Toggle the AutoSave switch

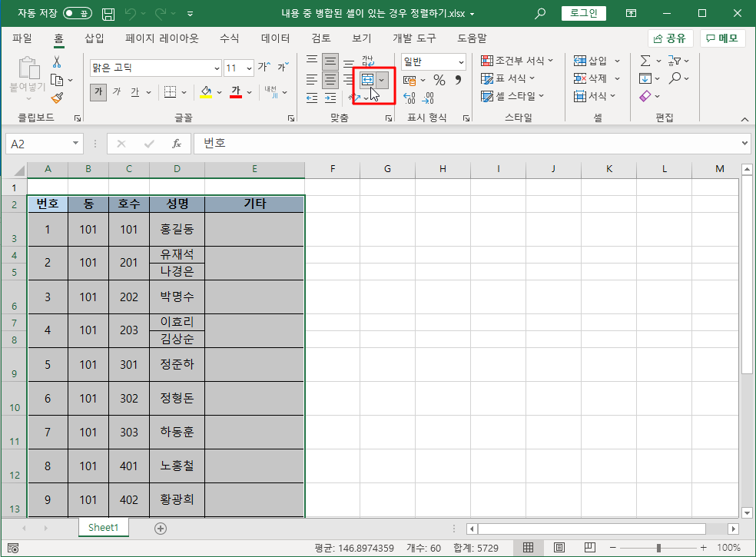click(77, 13)
